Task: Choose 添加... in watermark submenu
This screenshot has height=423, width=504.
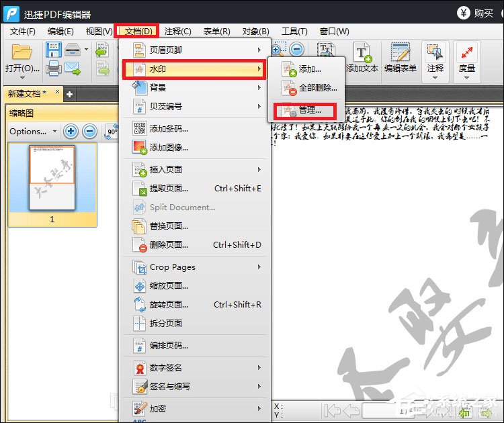Action: [306, 69]
